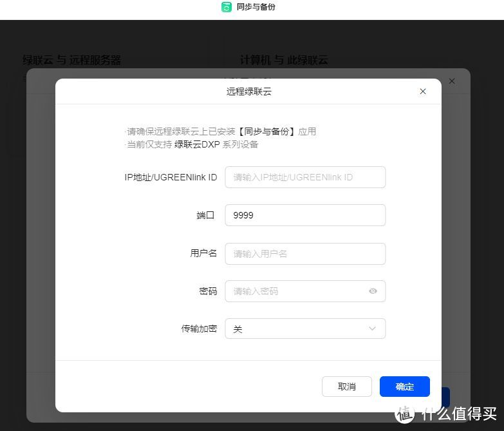Image resolution: width=504 pixels, height=431 pixels.
Task: Click the 远程绿联云 dialog title
Action: (x=249, y=91)
